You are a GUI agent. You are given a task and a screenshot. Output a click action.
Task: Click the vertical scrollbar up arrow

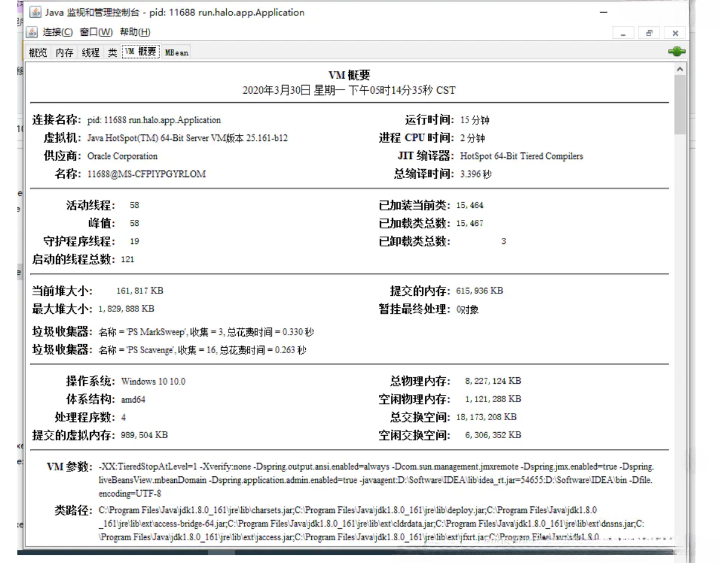(x=680, y=69)
